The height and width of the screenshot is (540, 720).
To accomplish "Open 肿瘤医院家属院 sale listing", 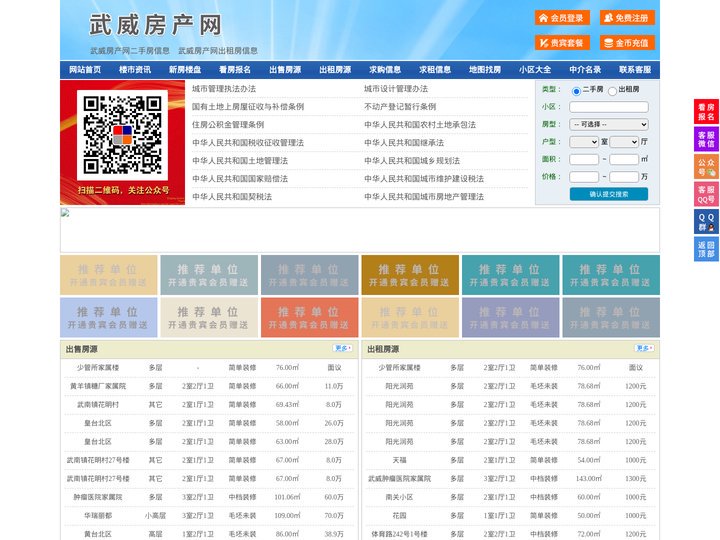I will click(x=98, y=497).
